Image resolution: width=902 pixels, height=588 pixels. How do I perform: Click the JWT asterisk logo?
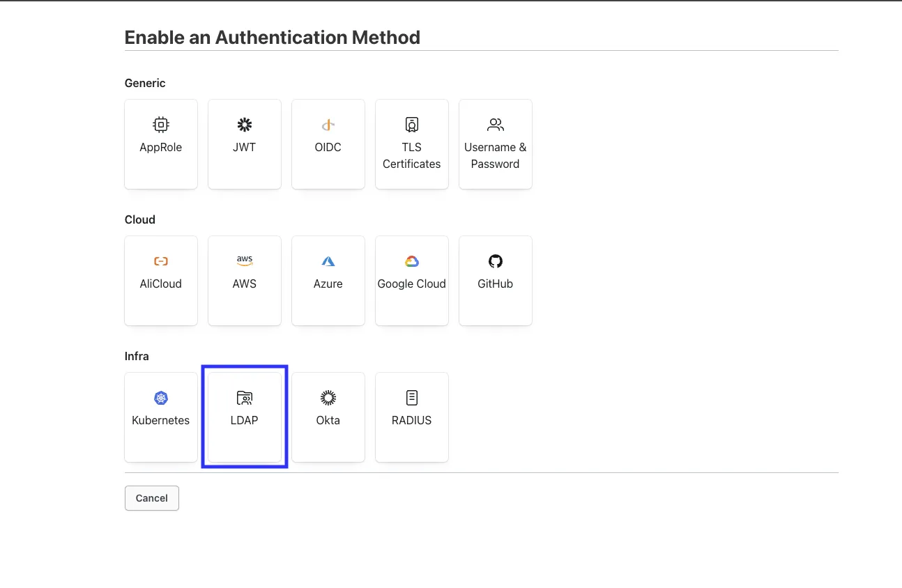245,125
